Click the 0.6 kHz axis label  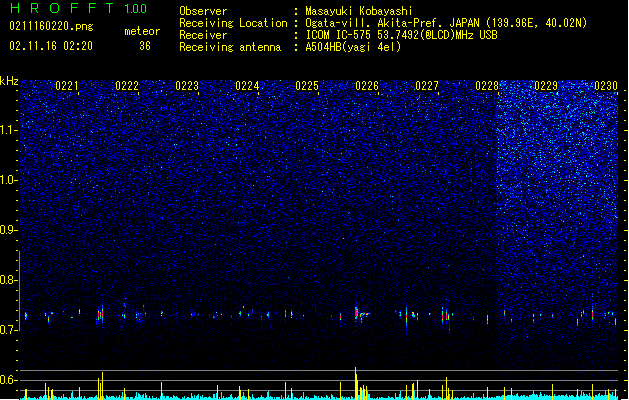[9, 380]
